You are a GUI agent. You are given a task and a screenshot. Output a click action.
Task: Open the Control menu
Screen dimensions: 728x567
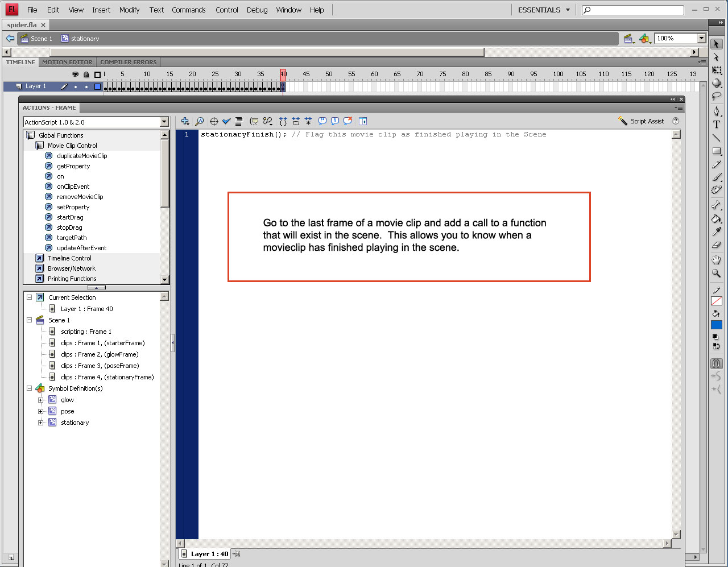(x=227, y=10)
